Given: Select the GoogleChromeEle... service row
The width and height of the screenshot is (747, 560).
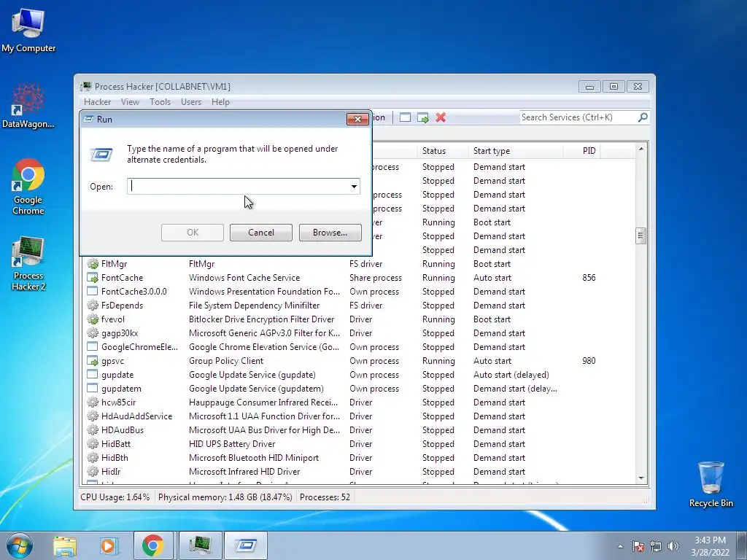Looking at the screenshot, I should (x=359, y=347).
